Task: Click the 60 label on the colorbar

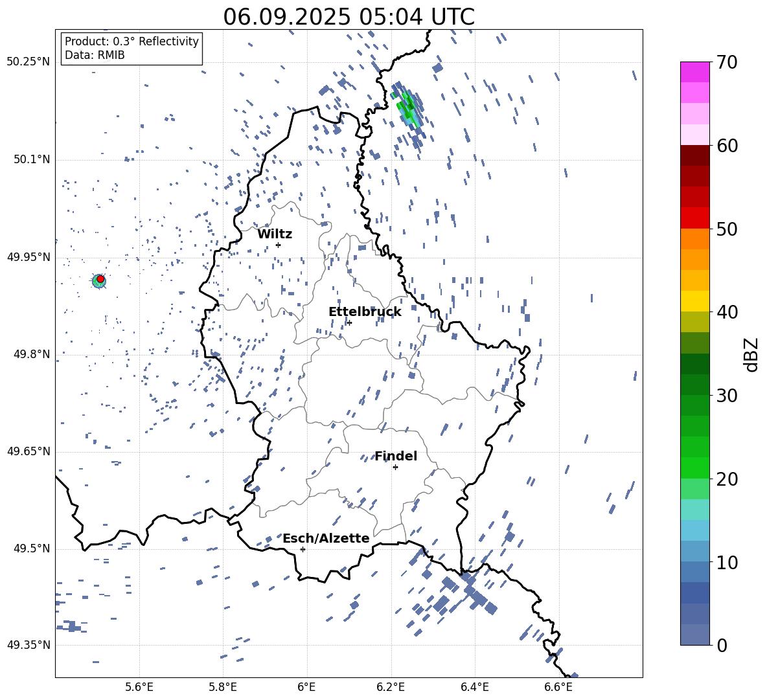Action: click(726, 146)
